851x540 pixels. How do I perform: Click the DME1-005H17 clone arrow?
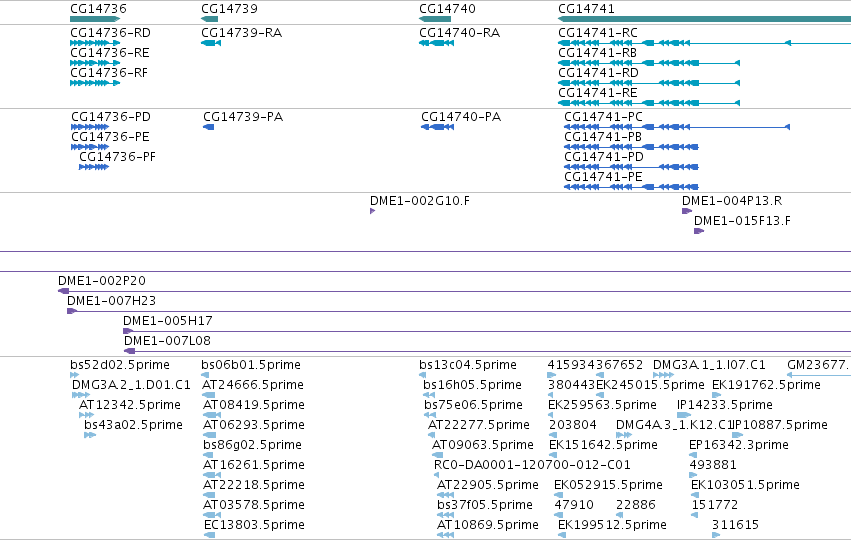[x=128, y=331]
